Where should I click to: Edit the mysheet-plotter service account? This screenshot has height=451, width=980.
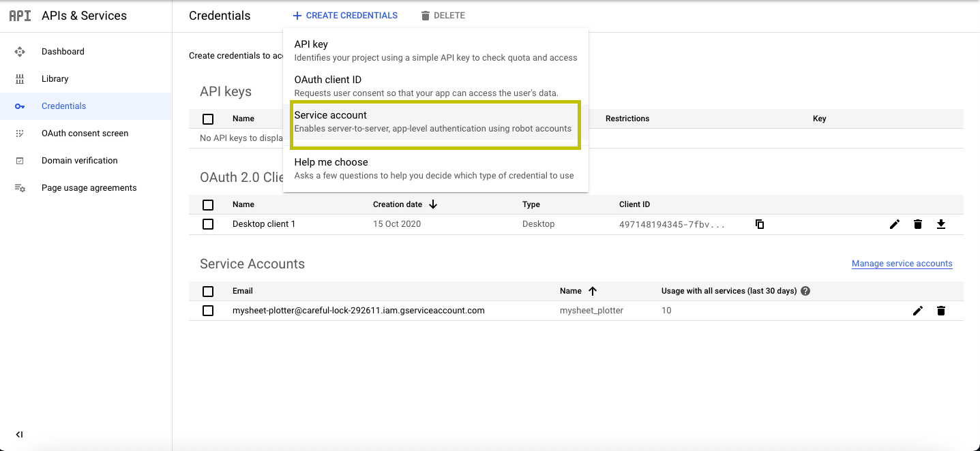click(918, 311)
